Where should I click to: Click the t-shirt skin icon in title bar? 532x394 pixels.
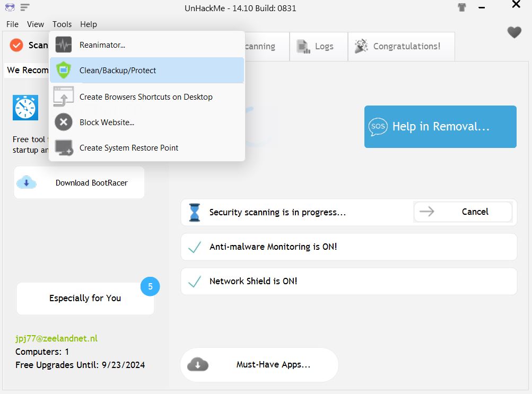tap(462, 7)
